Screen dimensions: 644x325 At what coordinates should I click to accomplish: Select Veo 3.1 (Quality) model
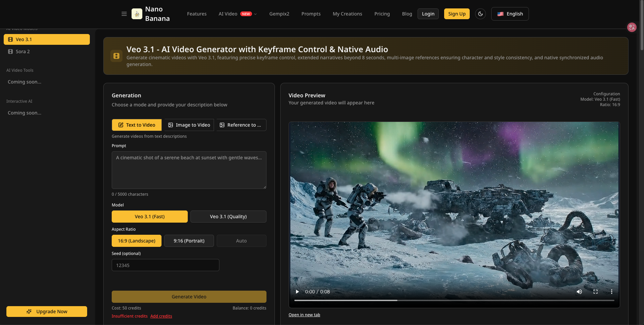(x=228, y=217)
